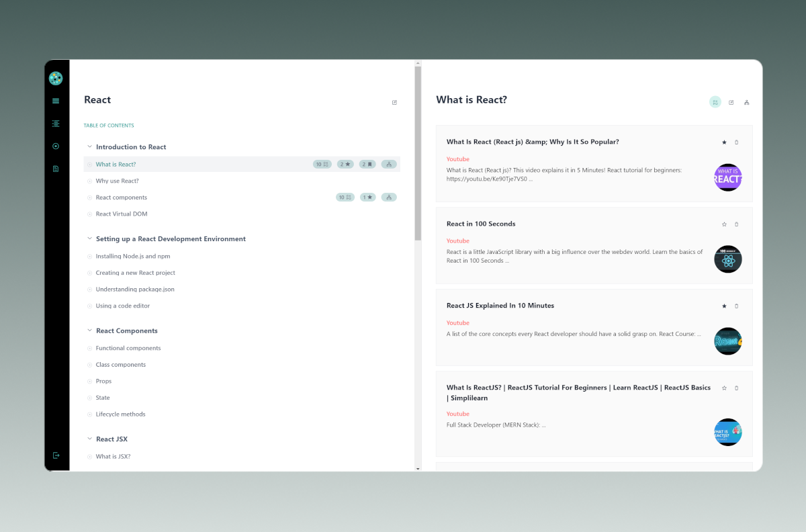Click the purple 'WHAT IS REACT' thumbnail
The height and width of the screenshot is (532, 806).
[728, 177]
